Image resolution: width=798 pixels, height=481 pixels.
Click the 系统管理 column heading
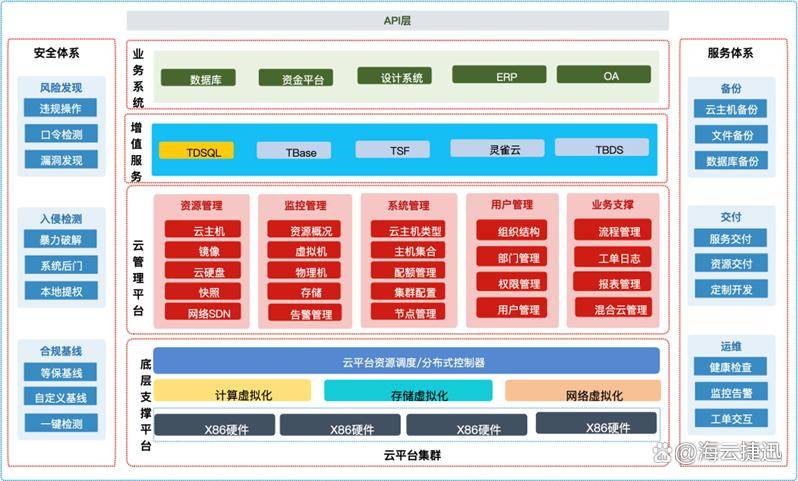(409, 206)
